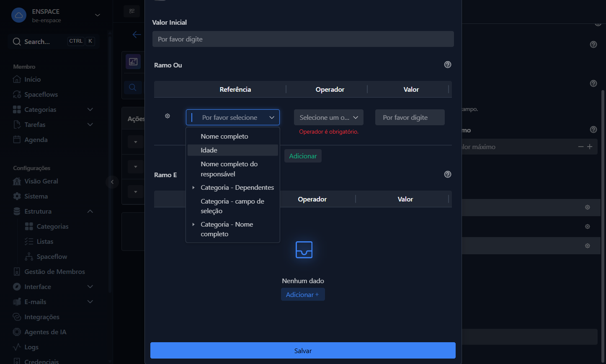
Task: Click the Valor 'Por favor digite' field
Action: click(410, 117)
